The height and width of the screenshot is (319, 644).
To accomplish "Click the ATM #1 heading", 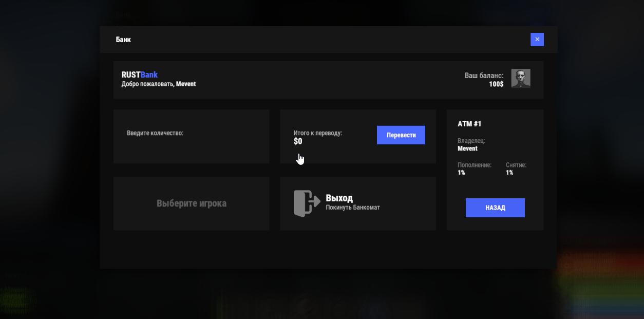I will (x=469, y=124).
